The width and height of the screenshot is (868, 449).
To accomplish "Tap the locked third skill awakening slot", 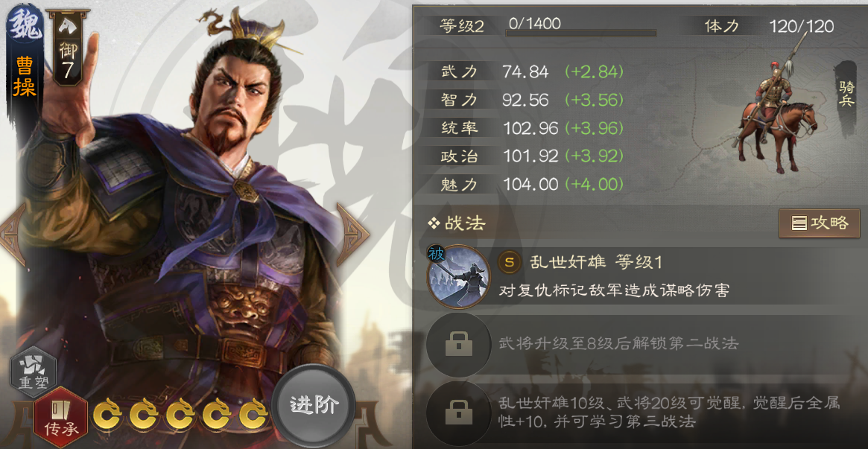I will [x=459, y=413].
